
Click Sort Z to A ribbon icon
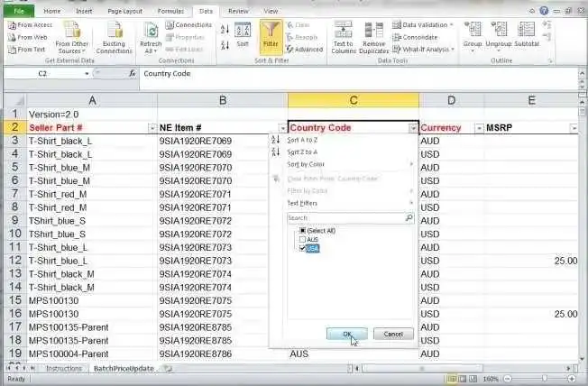(x=225, y=45)
